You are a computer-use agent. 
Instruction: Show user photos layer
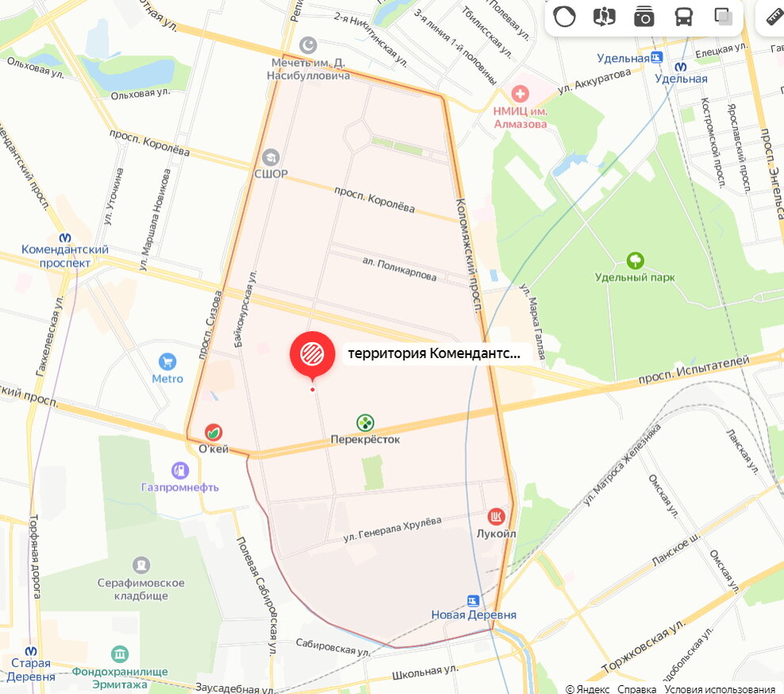(644, 17)
